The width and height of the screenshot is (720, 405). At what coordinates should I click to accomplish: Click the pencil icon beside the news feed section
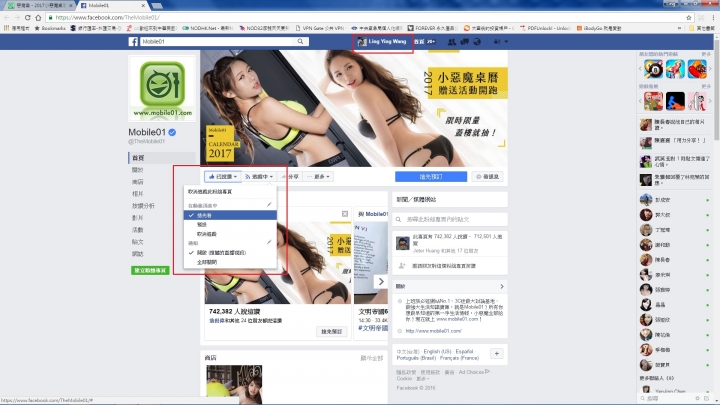click(x=269, y=205)
